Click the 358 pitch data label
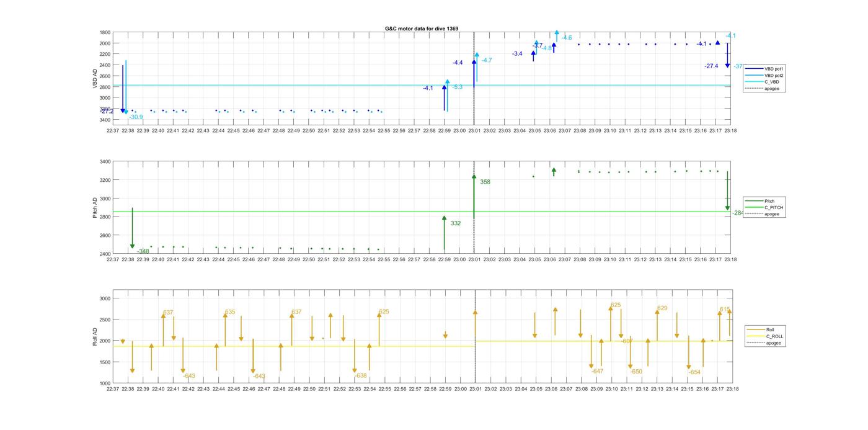The width and height of the screenshot is (868, 430). click(x=485, y=182)
